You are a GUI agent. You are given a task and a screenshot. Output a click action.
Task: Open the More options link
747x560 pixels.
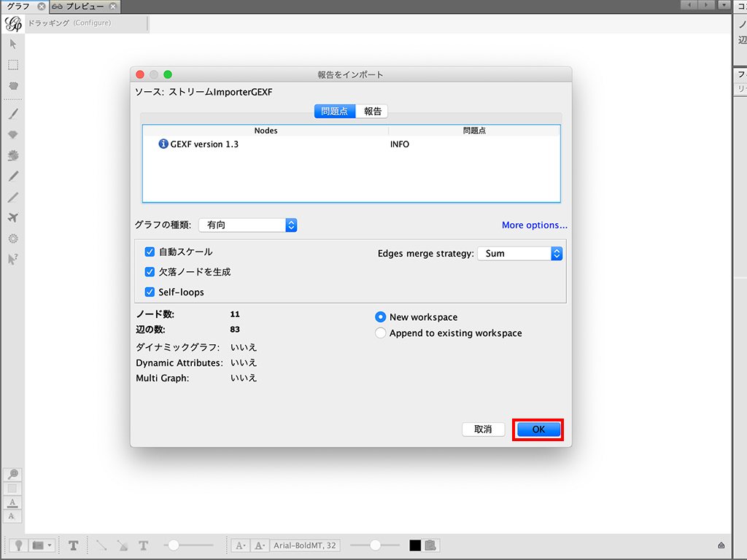tap(534, 225)
